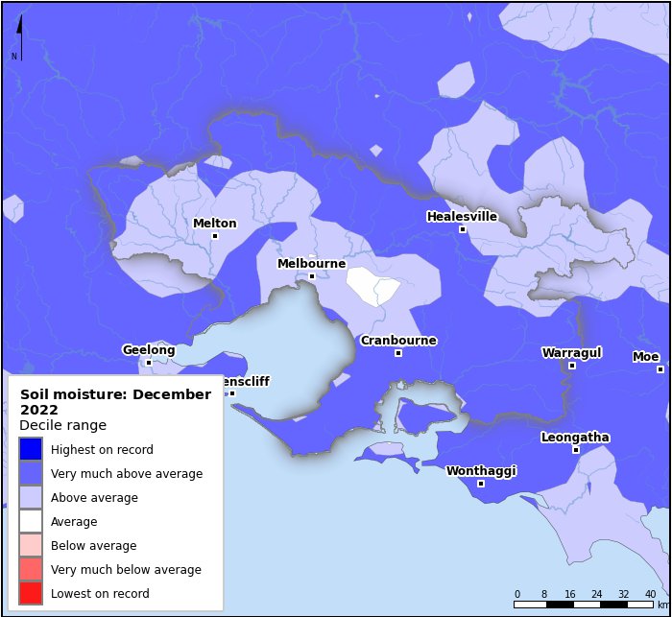Screen dimensions: 672x617
Task: Click the Geelong map label
Action: coord(149,350)
